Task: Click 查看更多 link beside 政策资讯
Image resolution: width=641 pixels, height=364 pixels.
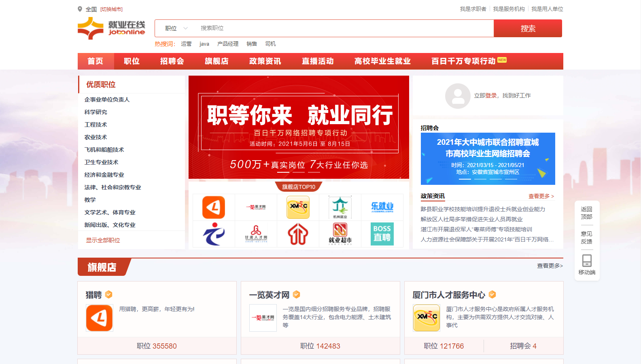Action: (x=541, y=196)
